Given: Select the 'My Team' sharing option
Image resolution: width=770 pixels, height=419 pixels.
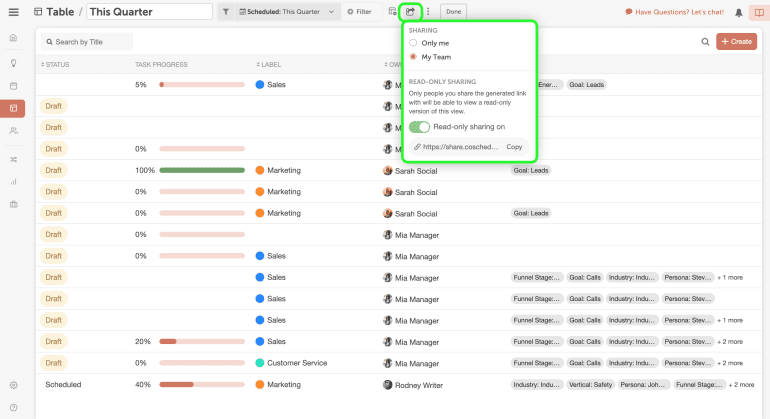Looking at the screenshot, I should coord(414,57).
